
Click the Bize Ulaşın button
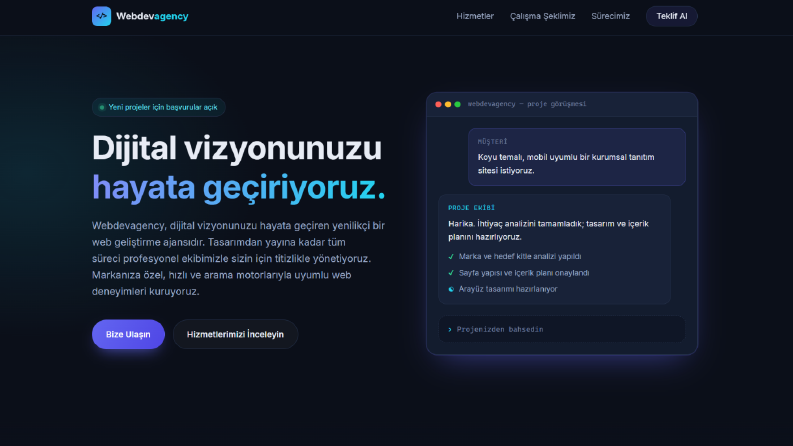[128, 334]
